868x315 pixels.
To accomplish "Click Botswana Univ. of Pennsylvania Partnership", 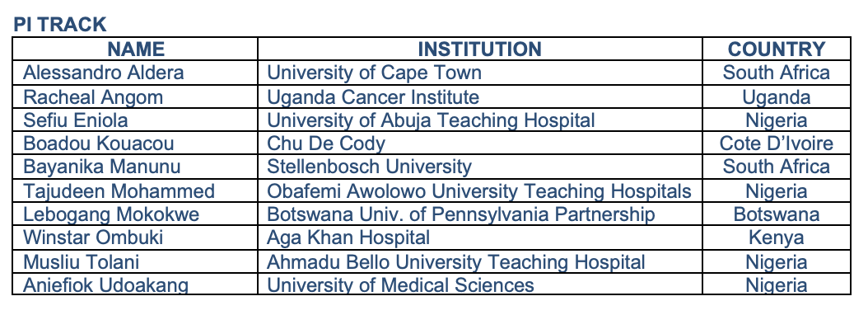I will pos(461,214).
